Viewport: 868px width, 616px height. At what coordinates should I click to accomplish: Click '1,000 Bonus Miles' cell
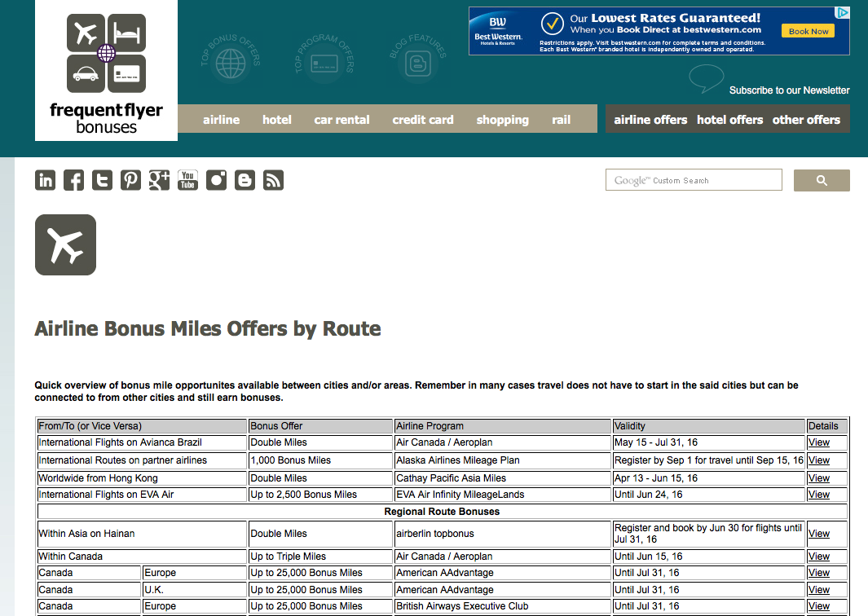[320, 460]
